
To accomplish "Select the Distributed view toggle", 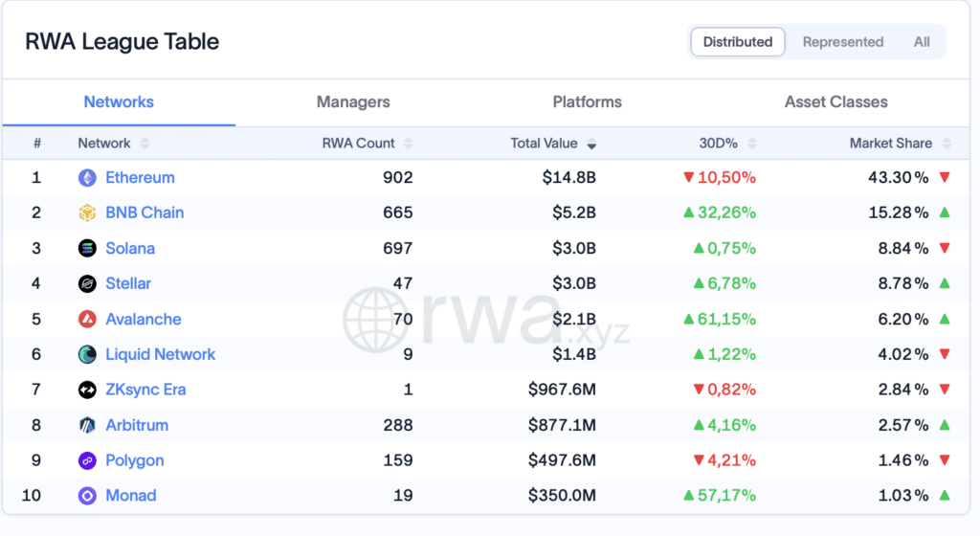I will (x=738, y=42).
